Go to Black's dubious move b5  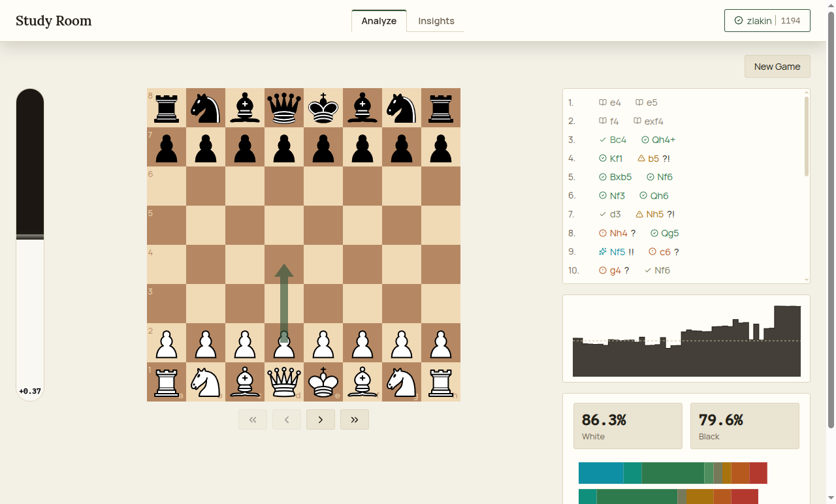click(x=653, y=158)
